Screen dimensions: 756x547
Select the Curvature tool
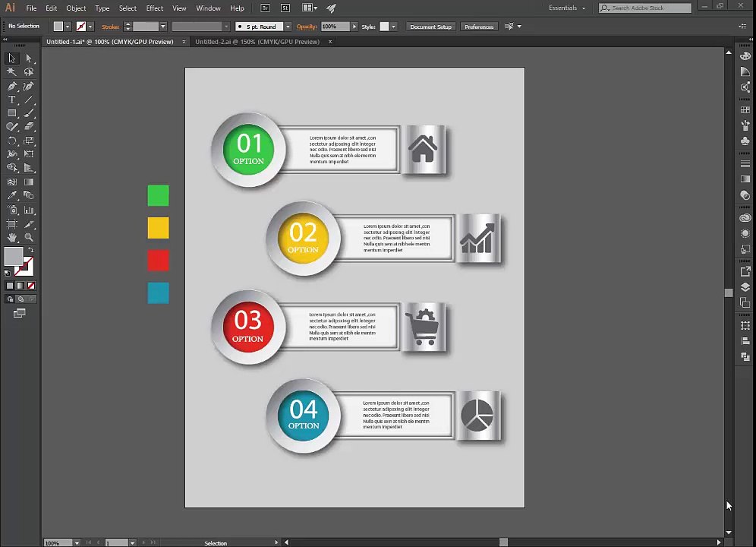pyautogui.click(x=29, y=86)
